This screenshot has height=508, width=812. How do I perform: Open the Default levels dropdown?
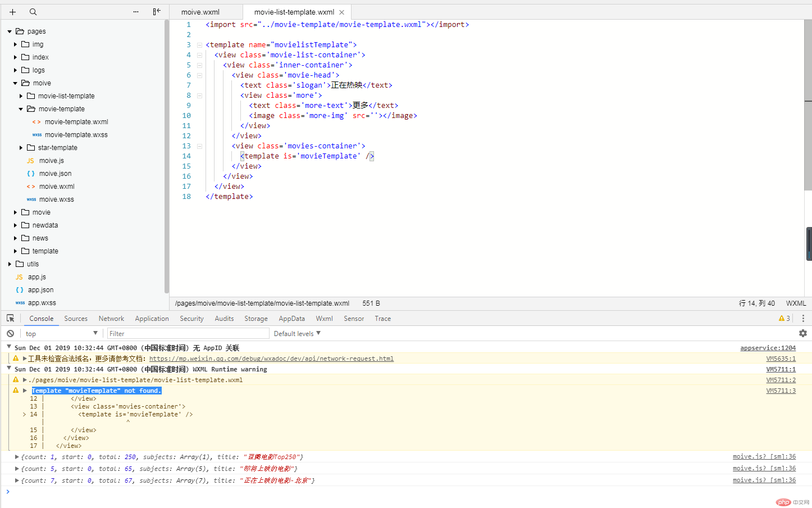point(297,333)
